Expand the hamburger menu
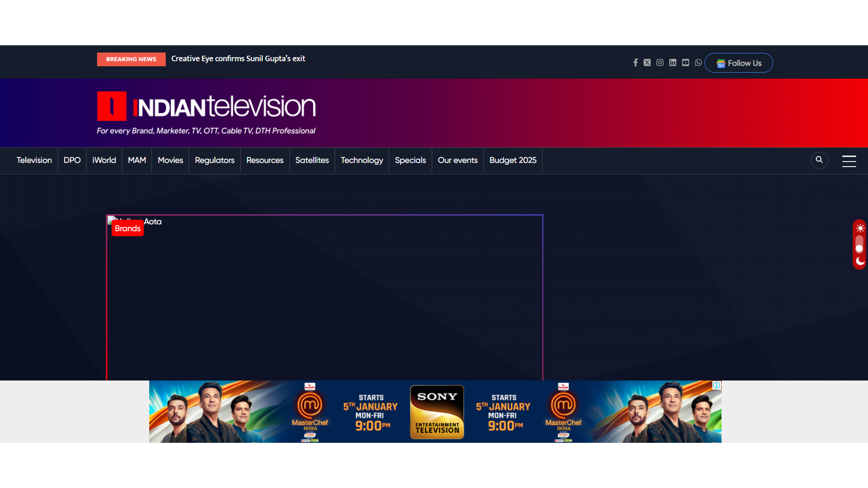This screenshot has height=488, width=868. (849, 161)
